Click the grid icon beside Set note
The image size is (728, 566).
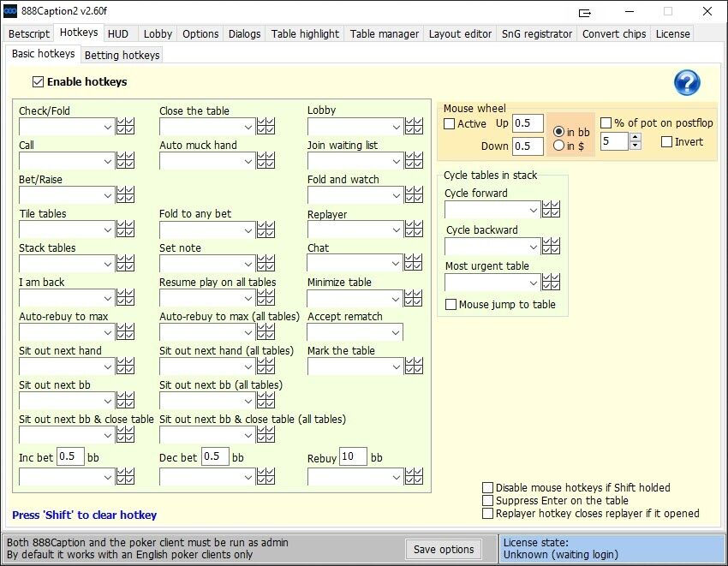click(x=266, y=263)
